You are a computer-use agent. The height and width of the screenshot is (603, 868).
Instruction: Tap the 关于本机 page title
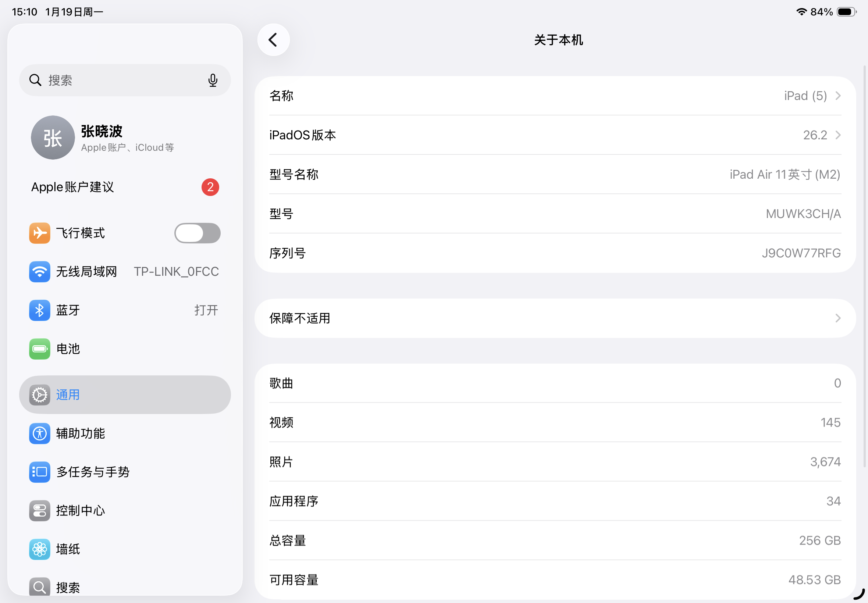pyautogui.click(x=559, y=40)
